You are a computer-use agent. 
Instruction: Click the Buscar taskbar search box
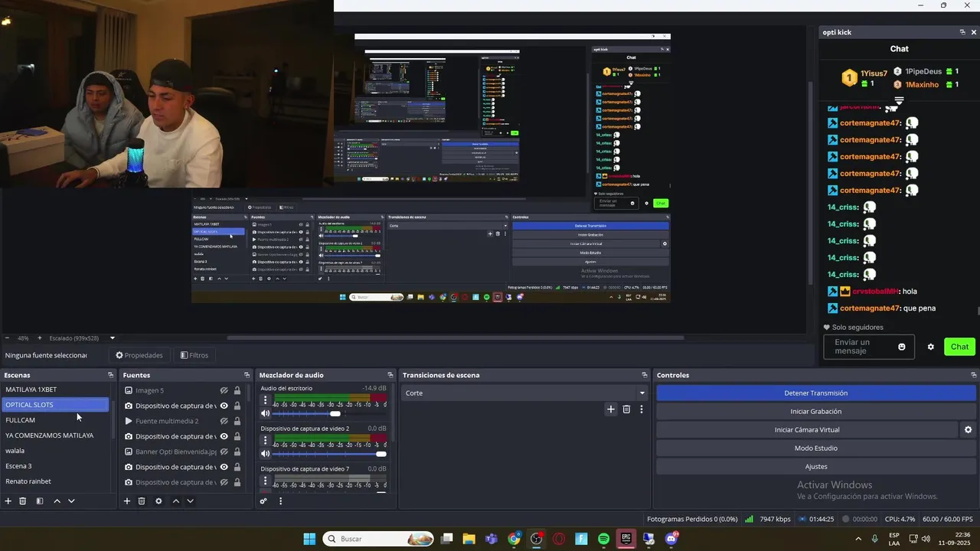point(379,539)
